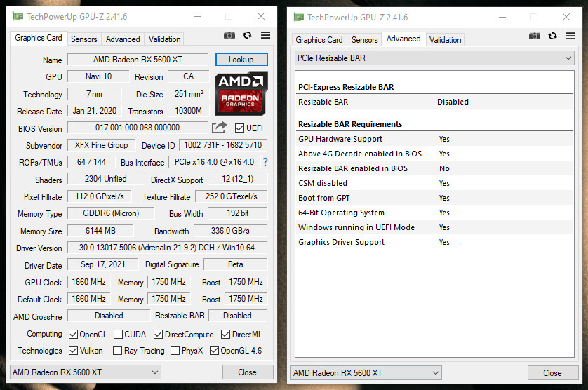Click the Resizable BAR Disabled row
The image size is (588, 390).
coord(434,102)
